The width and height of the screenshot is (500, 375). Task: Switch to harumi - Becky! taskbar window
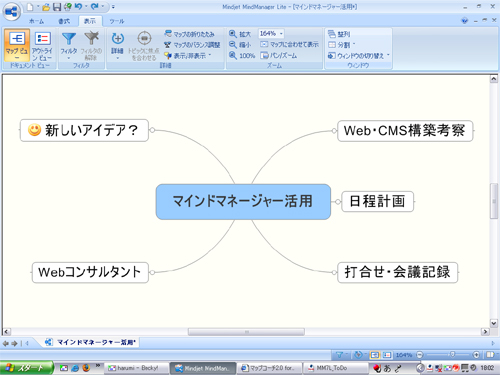(x=137, y=368)
